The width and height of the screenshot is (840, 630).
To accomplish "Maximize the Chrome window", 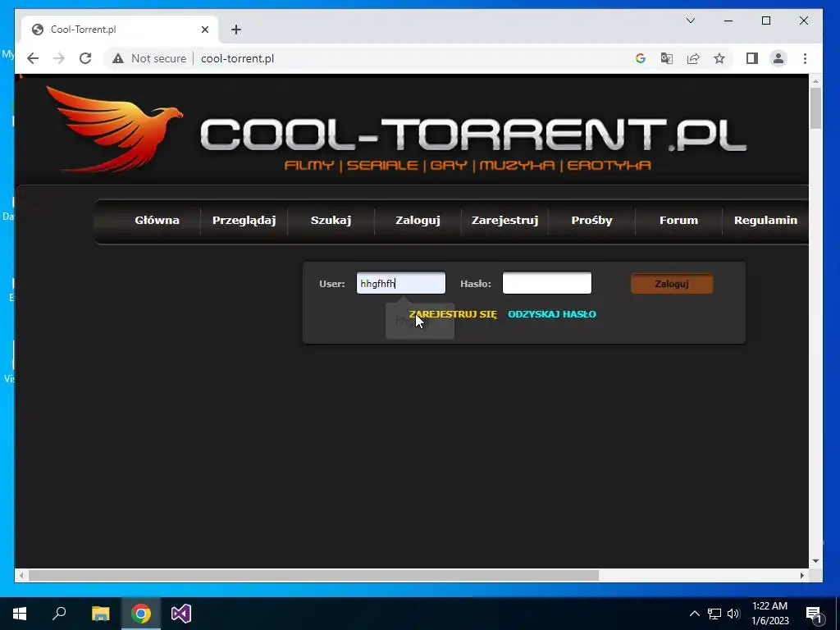I will click(x=766, y=21).
